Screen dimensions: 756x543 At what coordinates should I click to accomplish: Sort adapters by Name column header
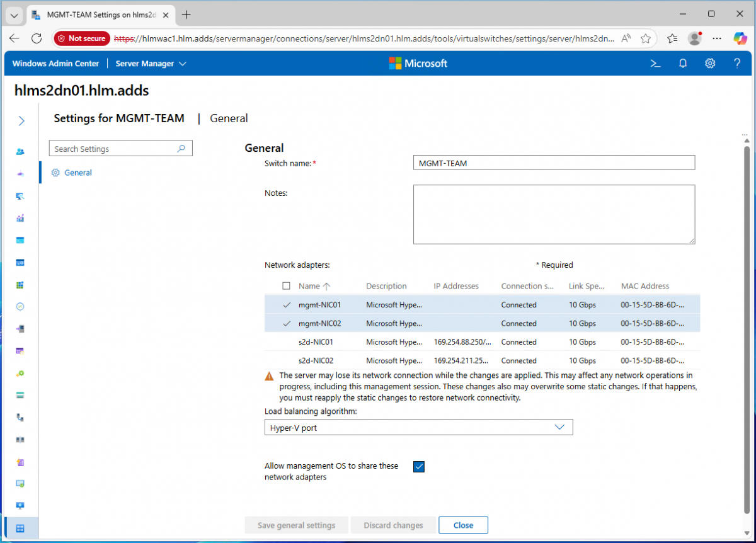pyautogui.click(x=309, y=286)
